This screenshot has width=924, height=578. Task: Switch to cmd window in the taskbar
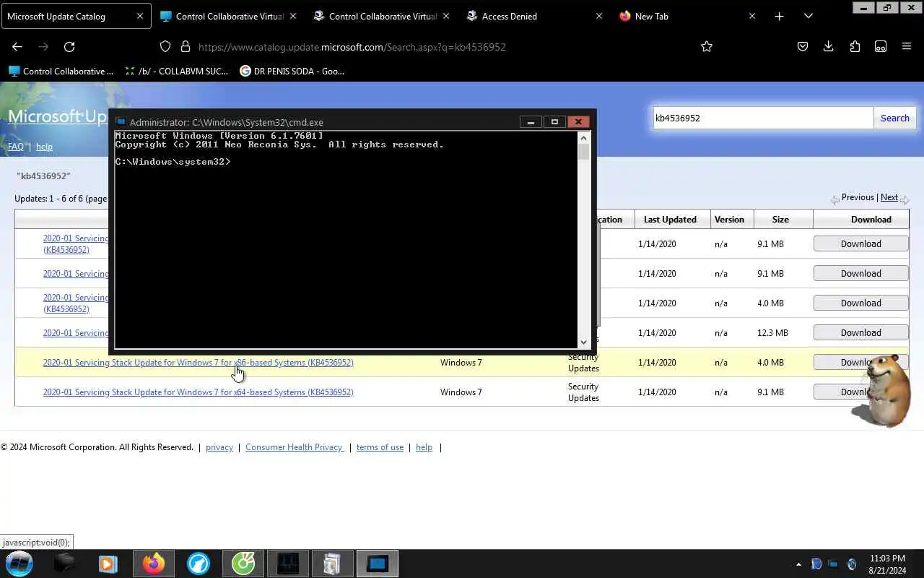coord(377,564)
